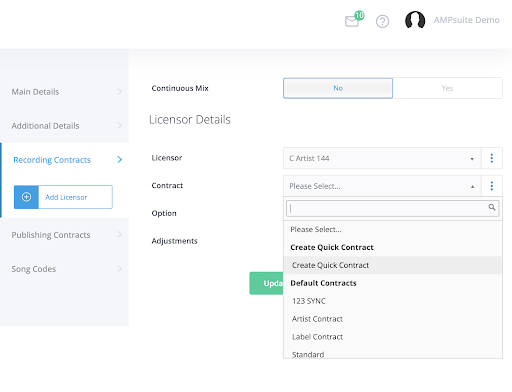Open the three-dot menu beside Licensor

point(492,158)
